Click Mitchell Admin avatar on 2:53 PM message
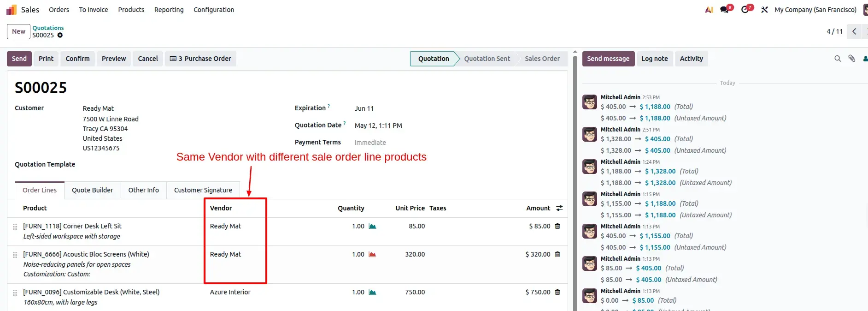The width and height of the screenshot is (868, 311). 590,102
